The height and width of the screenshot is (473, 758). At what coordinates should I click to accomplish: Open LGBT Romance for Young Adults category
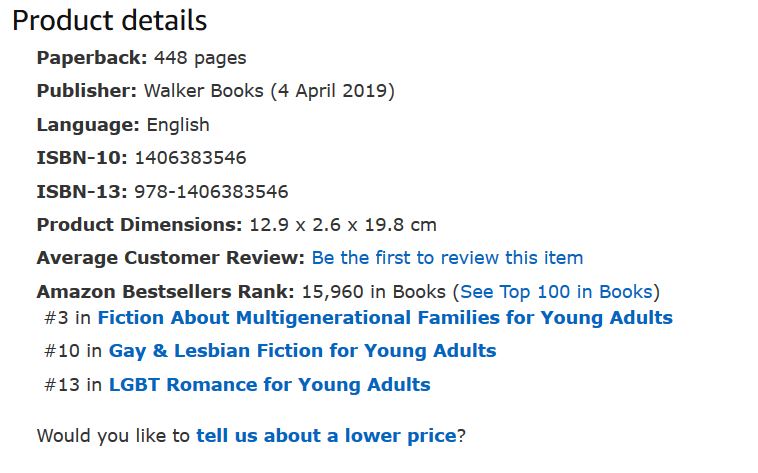coord(269,384)
